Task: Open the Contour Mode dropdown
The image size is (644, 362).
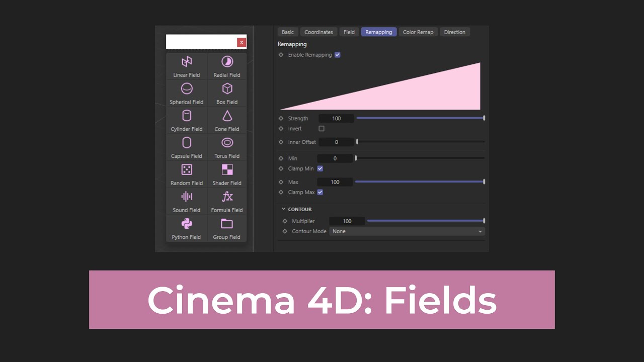Action: coord(407,231)
